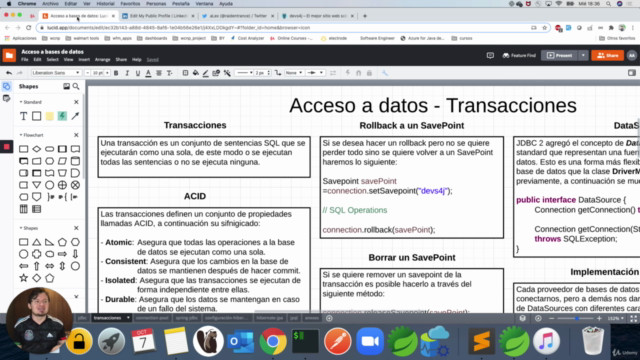Select the Text shape tool
The image size is (640, 360).
click(x=23, y=116)
